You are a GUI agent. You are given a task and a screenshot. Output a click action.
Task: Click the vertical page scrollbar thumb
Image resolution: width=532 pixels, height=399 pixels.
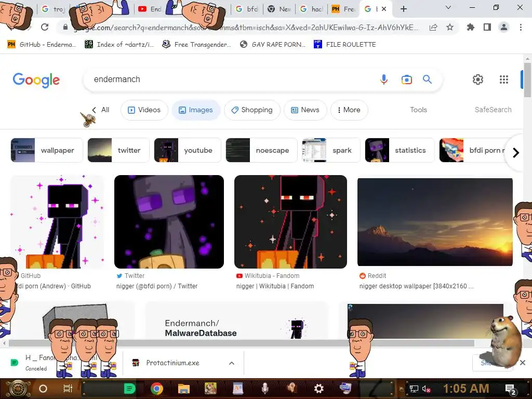(528, 79)
